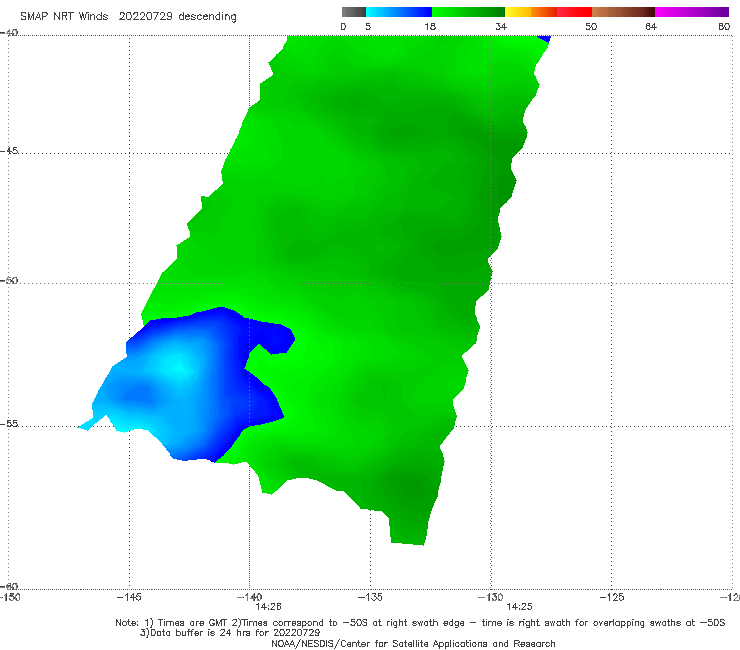Click the yellow-orange segment of the color bar
Screen dimensions: 740x650
(x=530, y=12)
